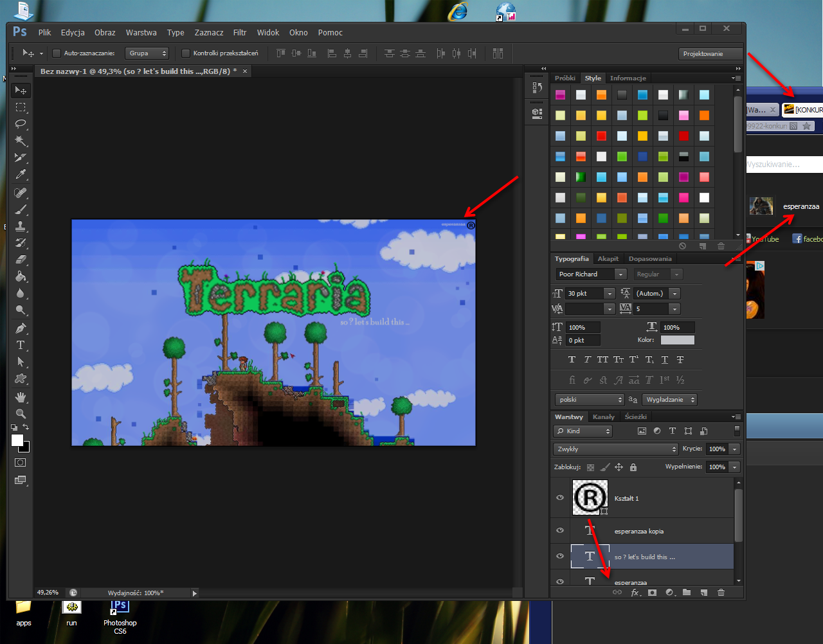Open the Photoshop CS6 desktop shortcut

point(120,616)
